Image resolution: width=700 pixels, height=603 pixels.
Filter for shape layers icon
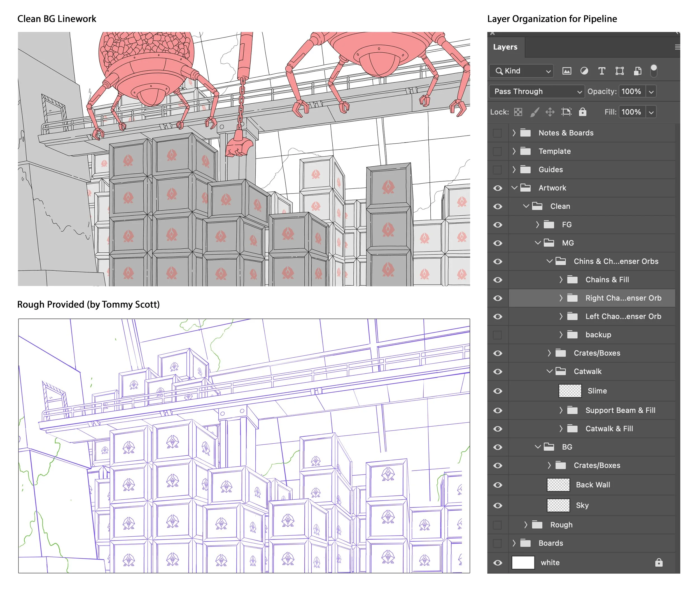pos(620,71)
